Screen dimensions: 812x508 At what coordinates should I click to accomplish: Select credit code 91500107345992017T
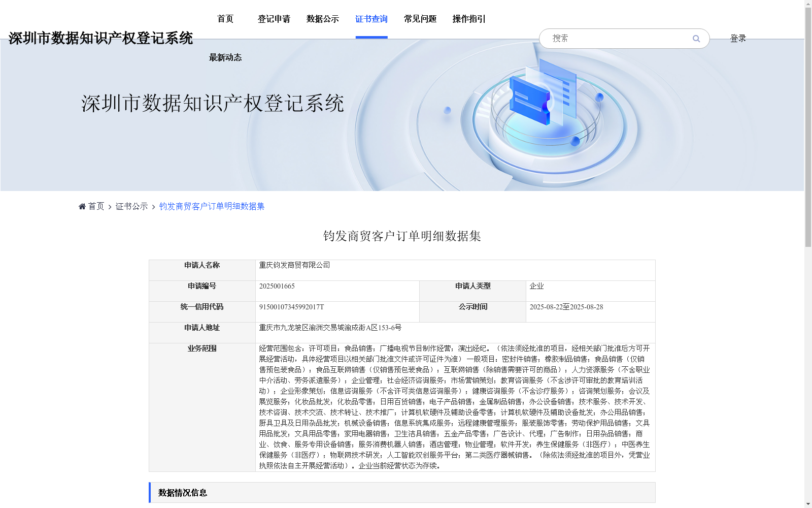[x=291, y=307]
